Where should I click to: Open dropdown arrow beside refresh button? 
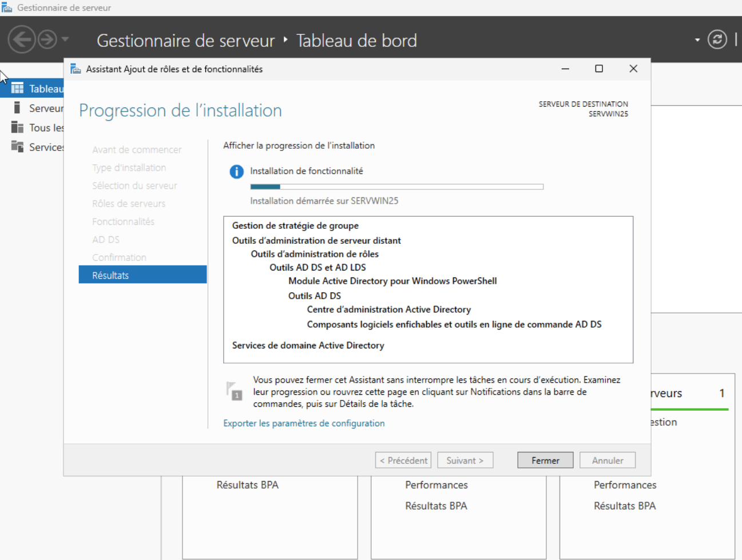pyautogui.click(x=697, y=40)
